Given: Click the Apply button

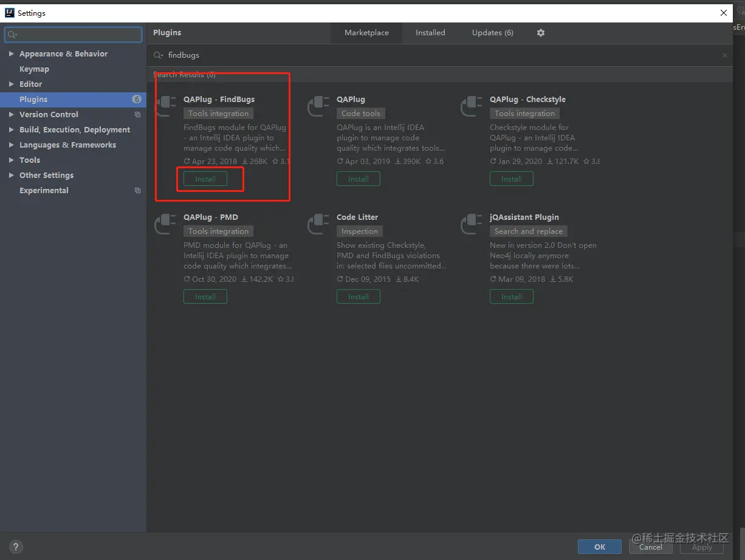Looking at the screenshot, I should tap(702, 547).
